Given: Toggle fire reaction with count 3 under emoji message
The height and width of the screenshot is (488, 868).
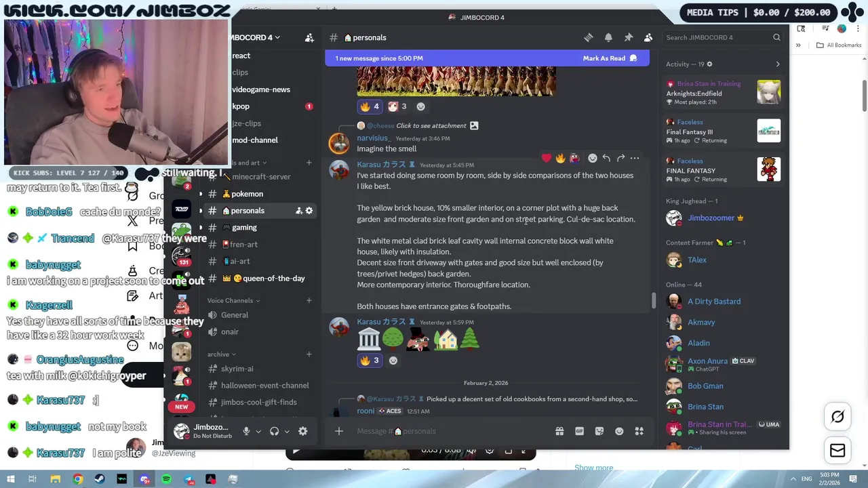Looking at the screenshot, I should point(370,361).
